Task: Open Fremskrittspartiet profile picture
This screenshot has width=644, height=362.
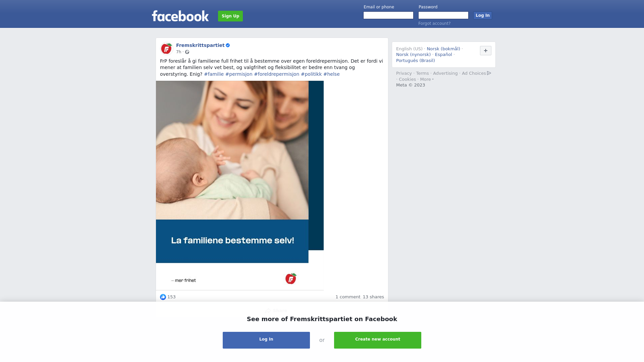Action: click(x=166, y=49)
